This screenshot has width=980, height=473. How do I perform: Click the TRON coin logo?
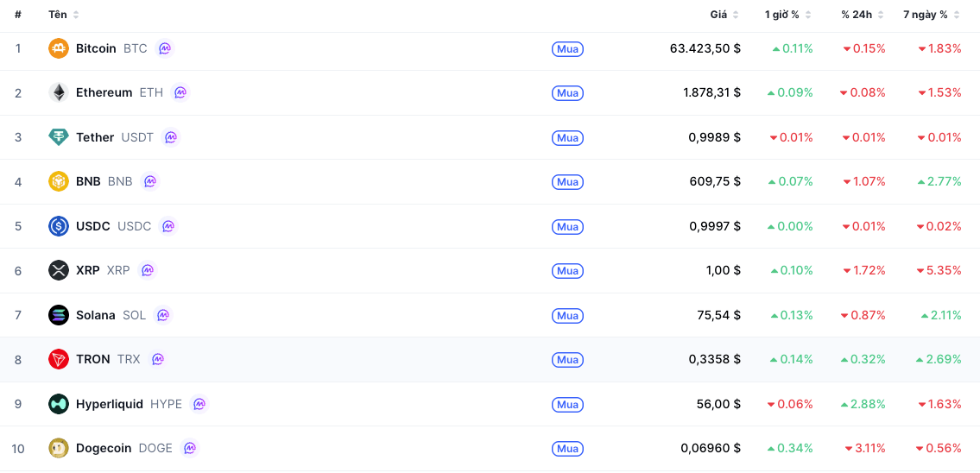coord(59,359)
